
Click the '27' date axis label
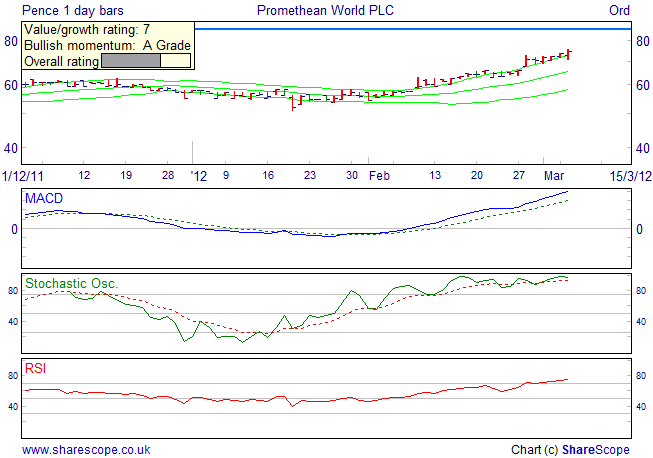click(518, 175)
